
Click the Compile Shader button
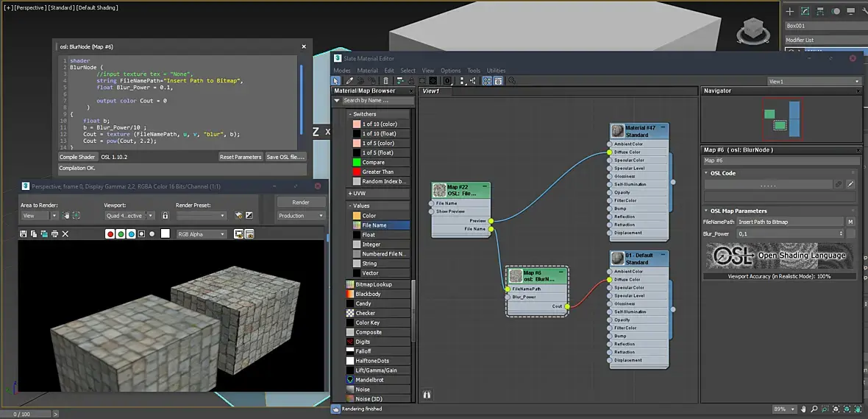coord(77,157)
